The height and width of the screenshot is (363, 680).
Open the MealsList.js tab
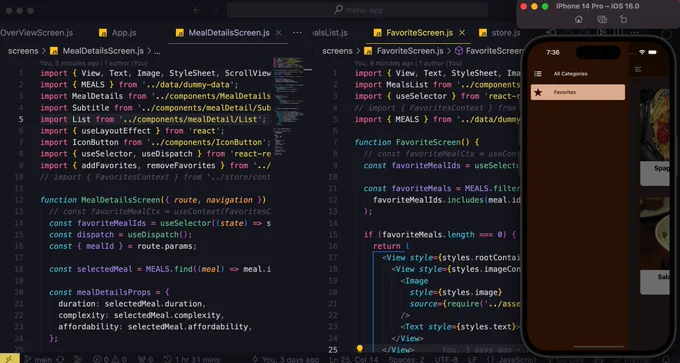tap(330, 33)
